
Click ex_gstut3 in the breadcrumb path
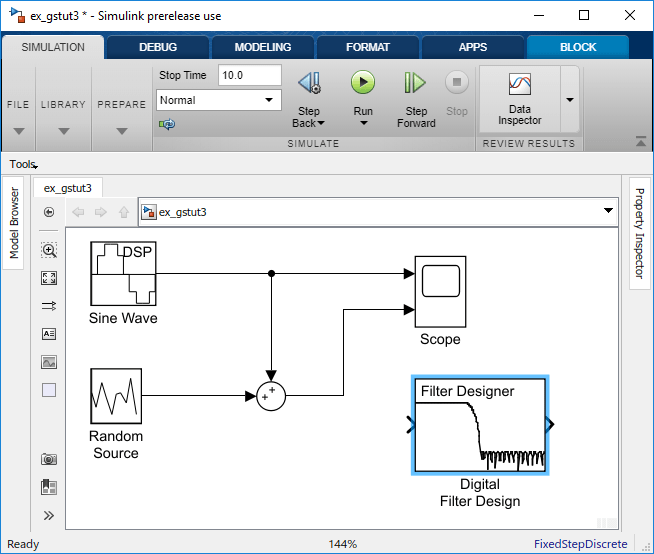[x=183, y=212]
